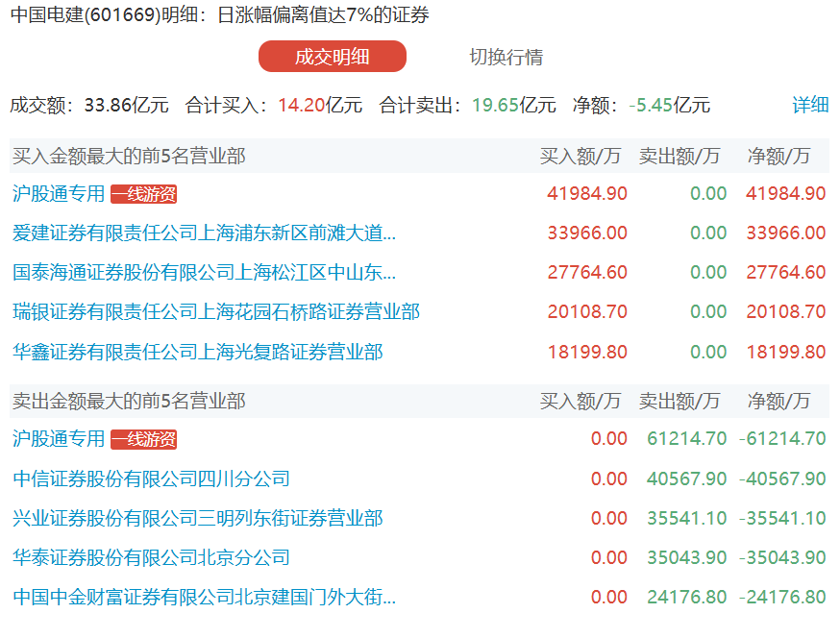Viewport: 840px width, 638px height.
Task: Open 爱建证券 上海浦东新区前滩大道 branch link
Action: click(x=204, y=233)
